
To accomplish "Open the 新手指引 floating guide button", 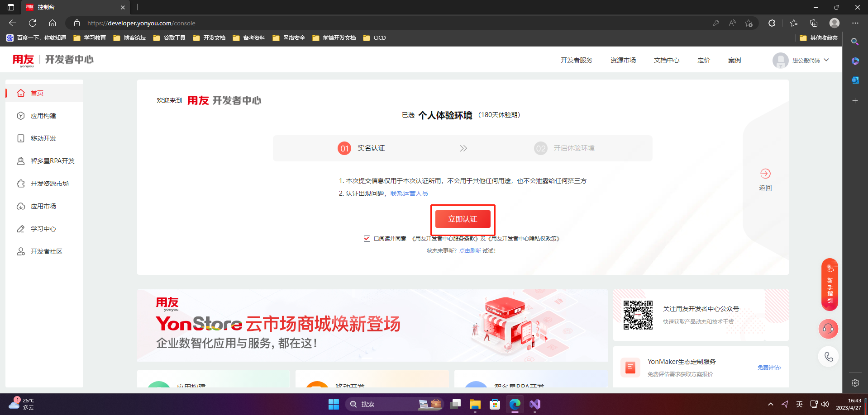I will [x=830, y=284].
